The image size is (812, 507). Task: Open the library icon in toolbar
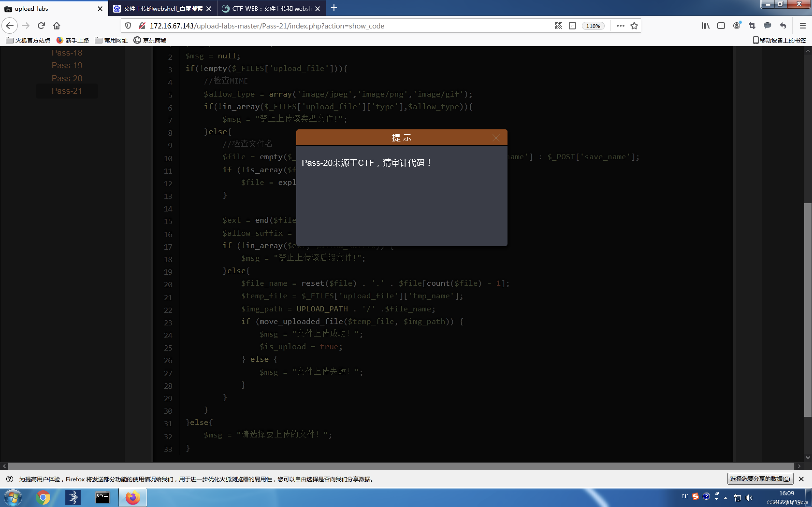(705, 26)
